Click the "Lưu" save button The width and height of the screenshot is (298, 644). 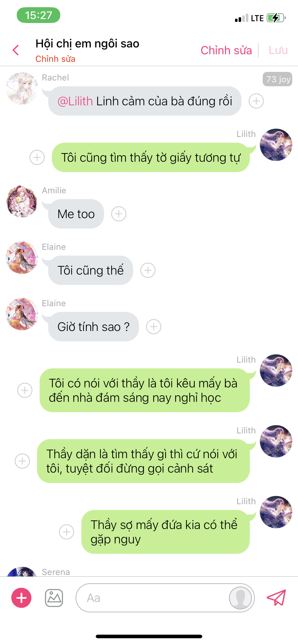point(278,50)
